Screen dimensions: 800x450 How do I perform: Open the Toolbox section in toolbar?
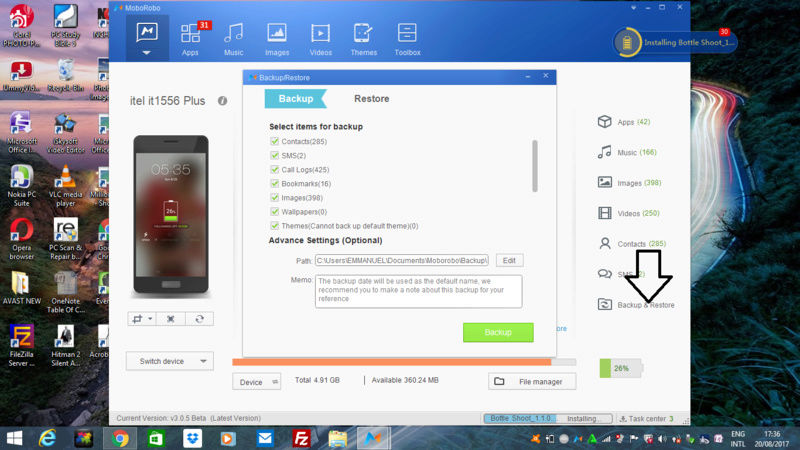[x=407, y=39]
